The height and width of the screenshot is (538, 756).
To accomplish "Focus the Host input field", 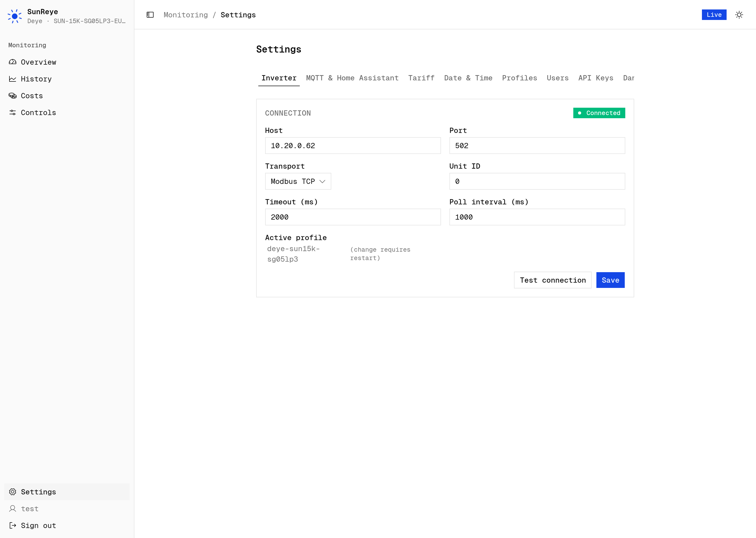I will pos(353,146).
